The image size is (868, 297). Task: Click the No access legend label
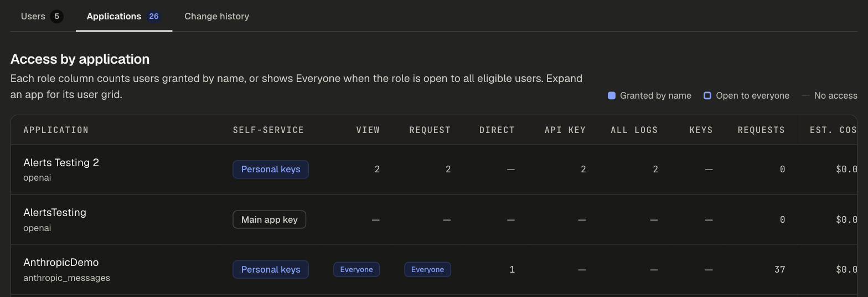(x=835, y=95)
